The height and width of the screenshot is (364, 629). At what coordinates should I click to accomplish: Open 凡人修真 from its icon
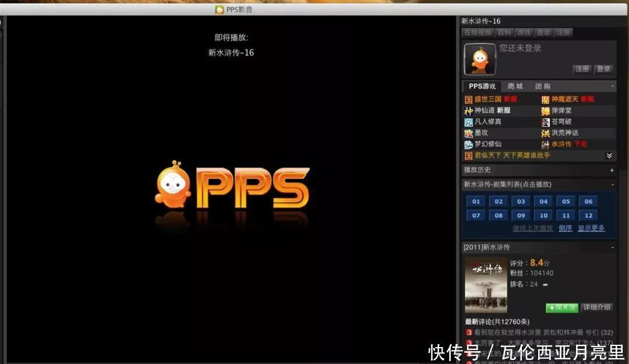click(x=469, y=122)
